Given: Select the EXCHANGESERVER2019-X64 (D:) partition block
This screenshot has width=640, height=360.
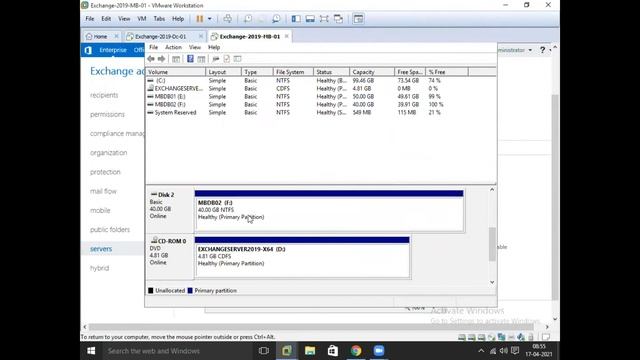Looking at the screenshot, I should click(x=302, y=257).
